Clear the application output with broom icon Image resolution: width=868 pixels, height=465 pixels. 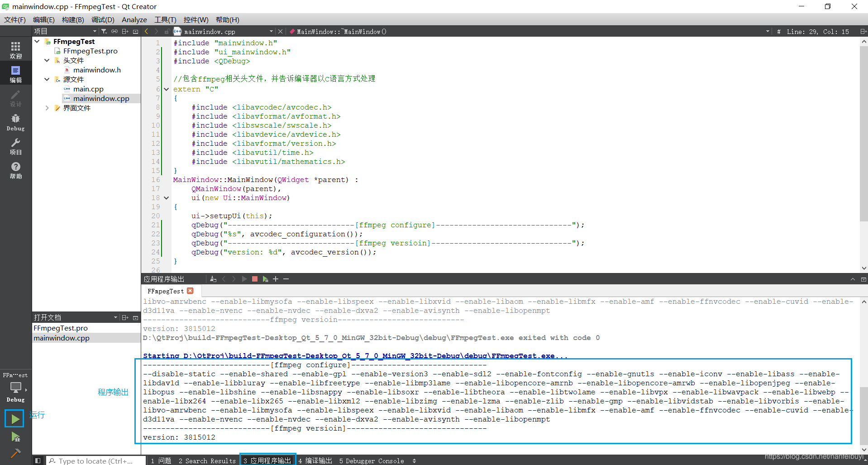(213, 279)
